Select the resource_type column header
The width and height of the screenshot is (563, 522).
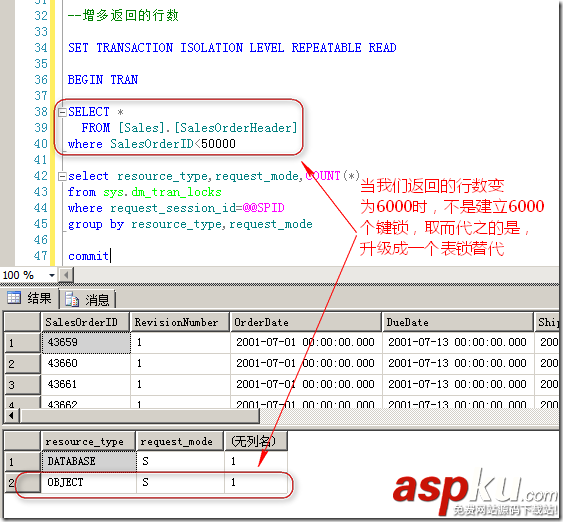(88, 441)
